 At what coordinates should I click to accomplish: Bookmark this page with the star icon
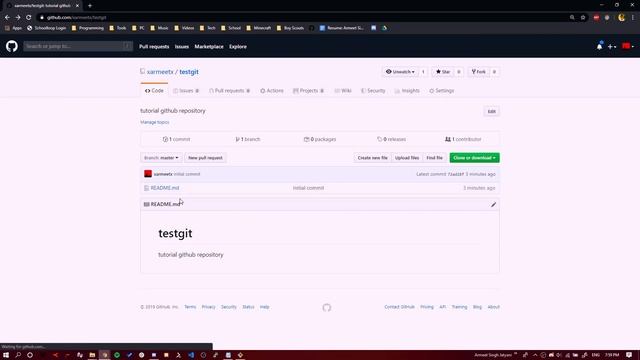pyautogui.click(x=583, y=18)
